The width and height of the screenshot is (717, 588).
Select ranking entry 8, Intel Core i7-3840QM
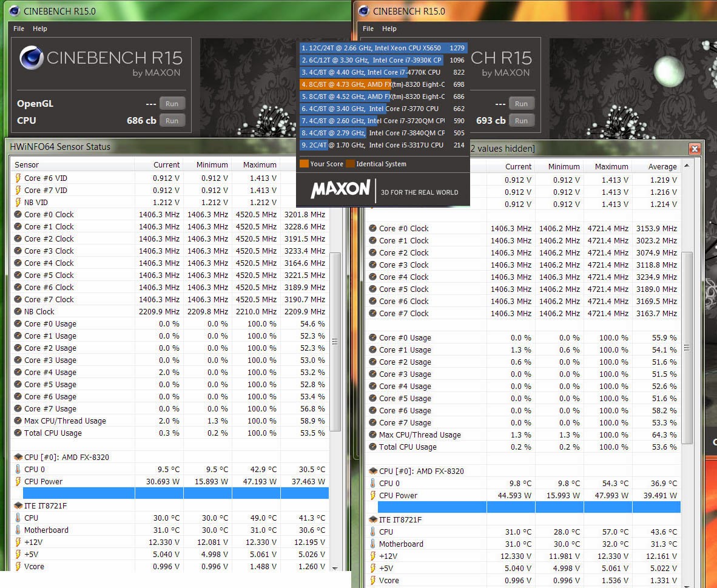click(x=383, y=133)
